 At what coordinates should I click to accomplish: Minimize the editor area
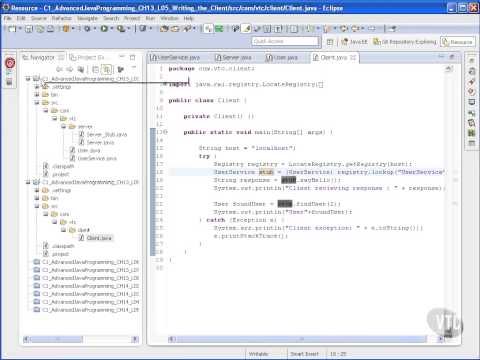[x=441, y=57]
